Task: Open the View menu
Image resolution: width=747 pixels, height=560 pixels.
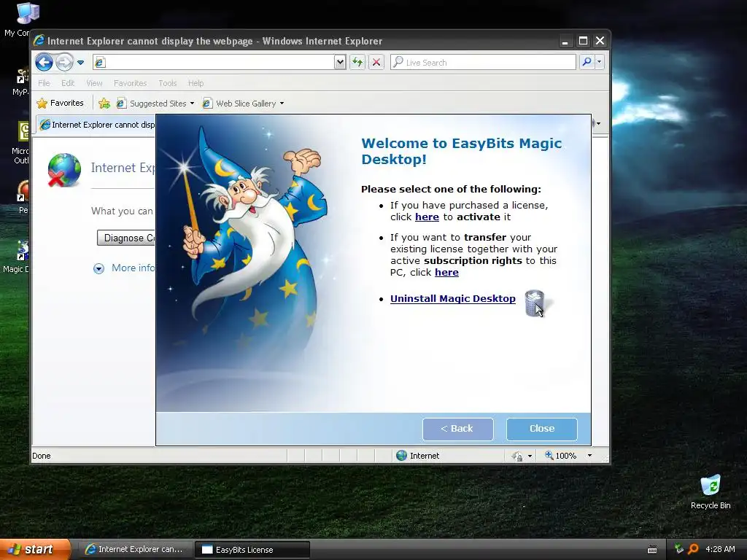Action: coord(94,83)
